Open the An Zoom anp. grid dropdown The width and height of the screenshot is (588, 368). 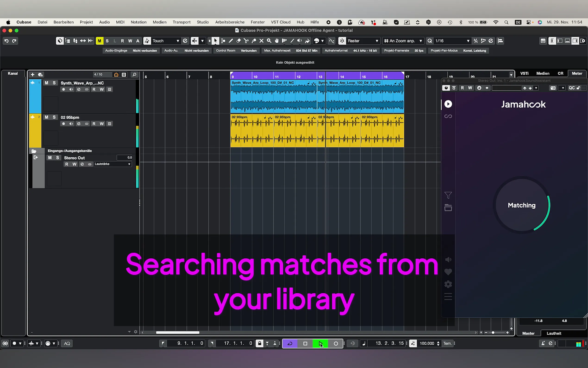click(x=403, y=41)
